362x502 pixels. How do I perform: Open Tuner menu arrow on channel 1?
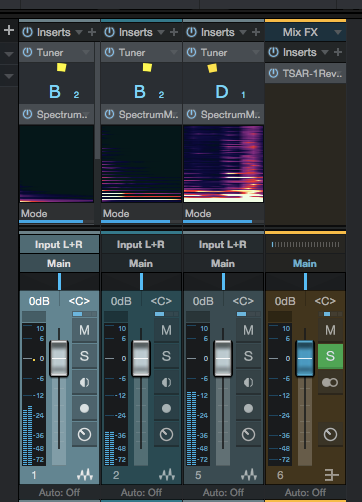[86, 52]
